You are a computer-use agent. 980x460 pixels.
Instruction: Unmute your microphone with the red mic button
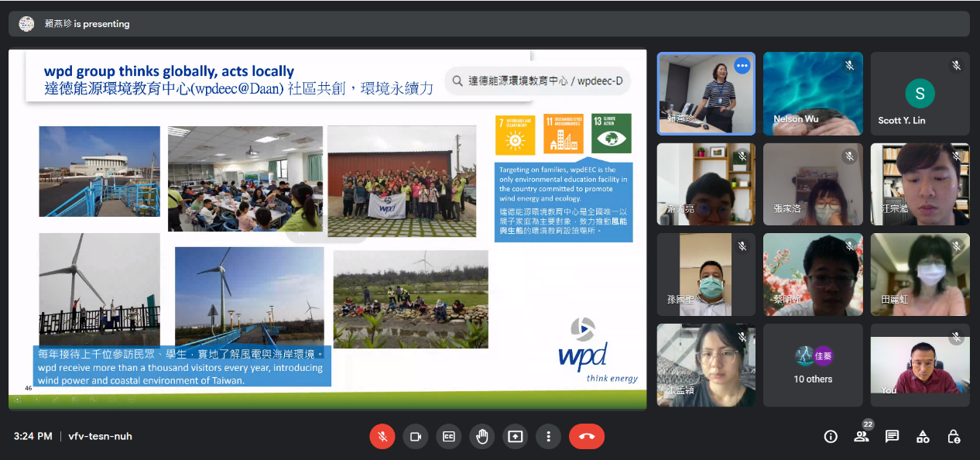click(x=382, y=436)
